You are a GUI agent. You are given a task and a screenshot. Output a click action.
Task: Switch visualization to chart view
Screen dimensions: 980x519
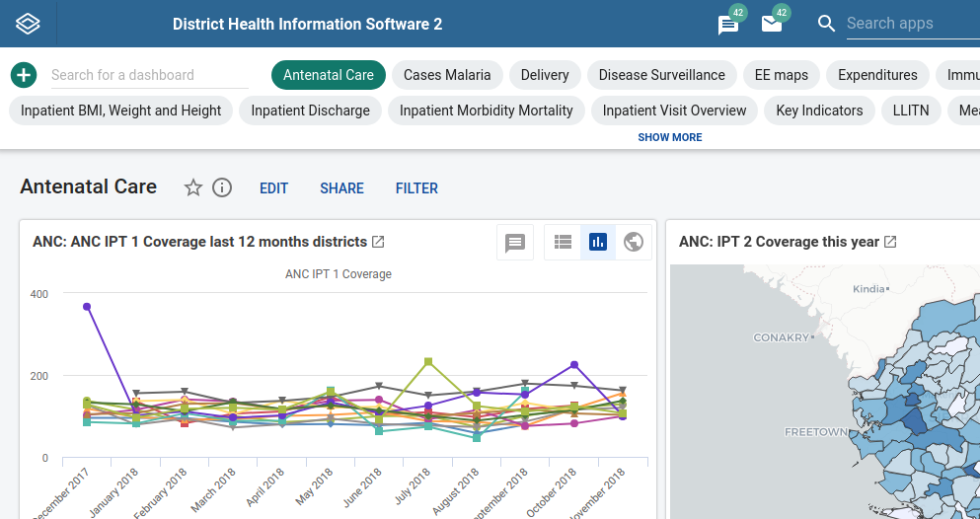tap(597, 242)
